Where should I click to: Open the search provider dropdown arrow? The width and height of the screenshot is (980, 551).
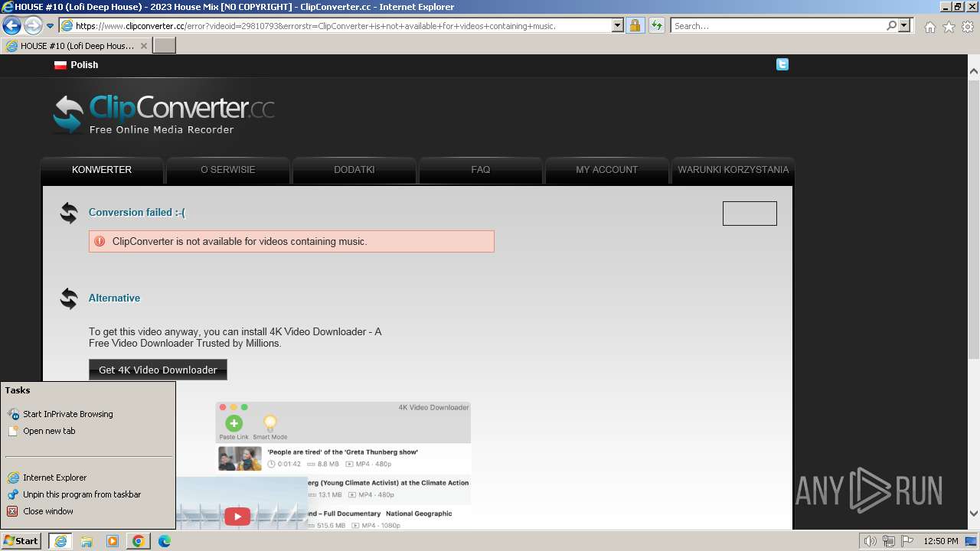click(x=904, y=25)
